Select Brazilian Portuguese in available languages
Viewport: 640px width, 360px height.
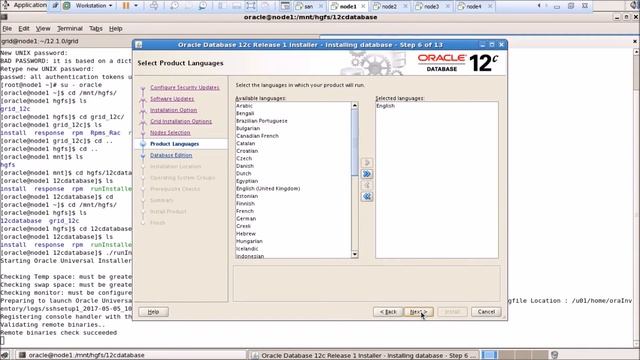pyautogui.click(x=293, y=121)
